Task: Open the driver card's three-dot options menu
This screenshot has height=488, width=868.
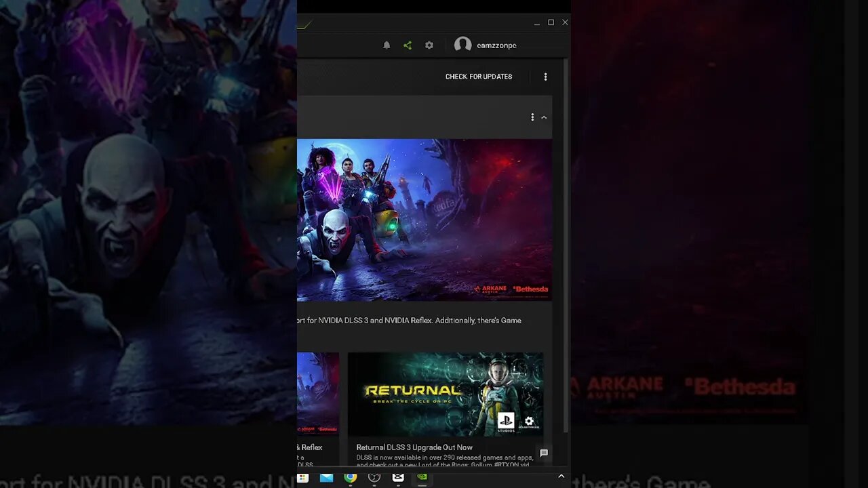Action: 532,117
